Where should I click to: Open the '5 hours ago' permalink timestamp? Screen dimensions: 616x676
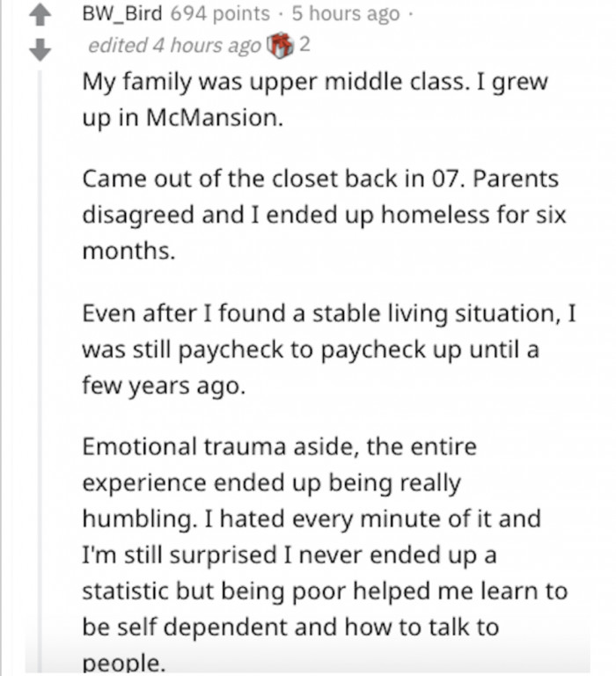click(346, 13)
